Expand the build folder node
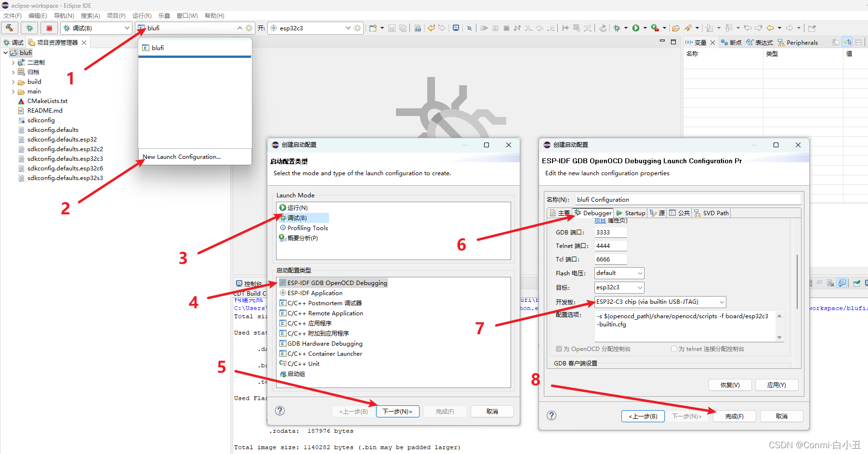The width and height of the screenshot is (868, 454). coord(13,82)
